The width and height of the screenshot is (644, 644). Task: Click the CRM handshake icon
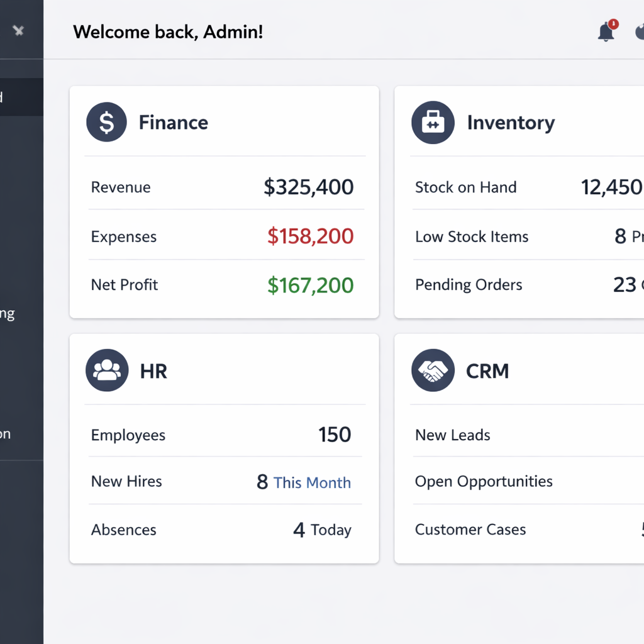point(433,370)
